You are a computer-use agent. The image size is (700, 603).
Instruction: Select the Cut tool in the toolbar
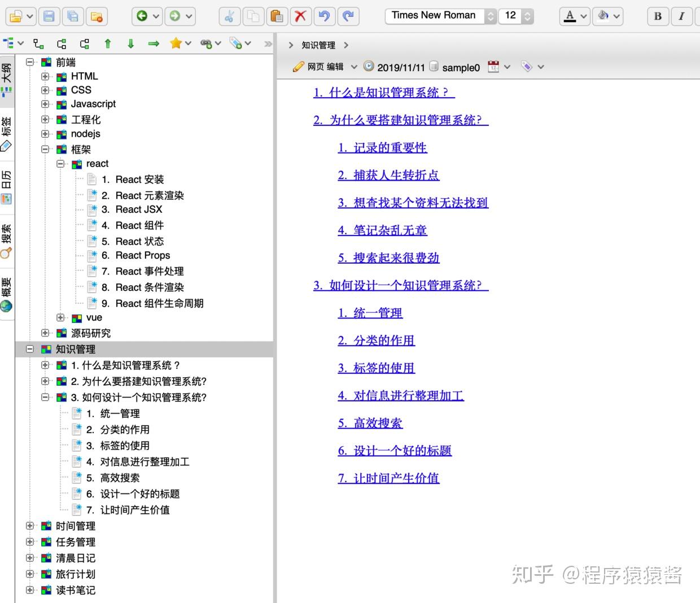click(x=229, y=16)
